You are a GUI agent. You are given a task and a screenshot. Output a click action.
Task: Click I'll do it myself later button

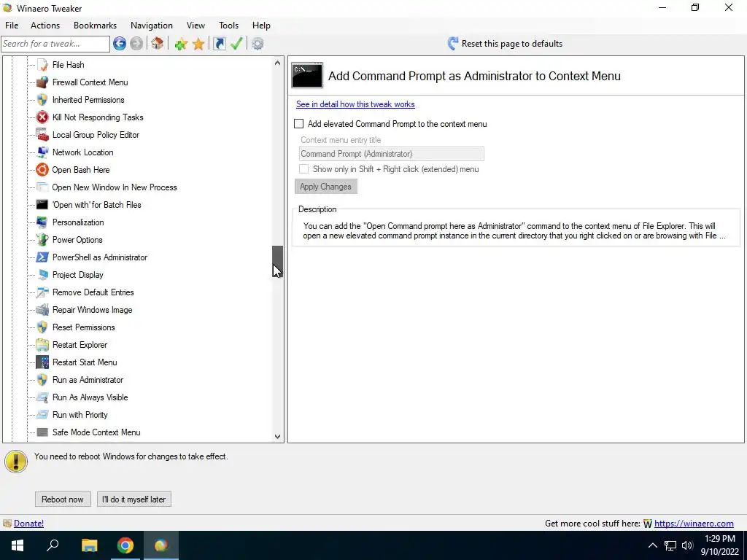pyautogui.click(x=134, y=499)
